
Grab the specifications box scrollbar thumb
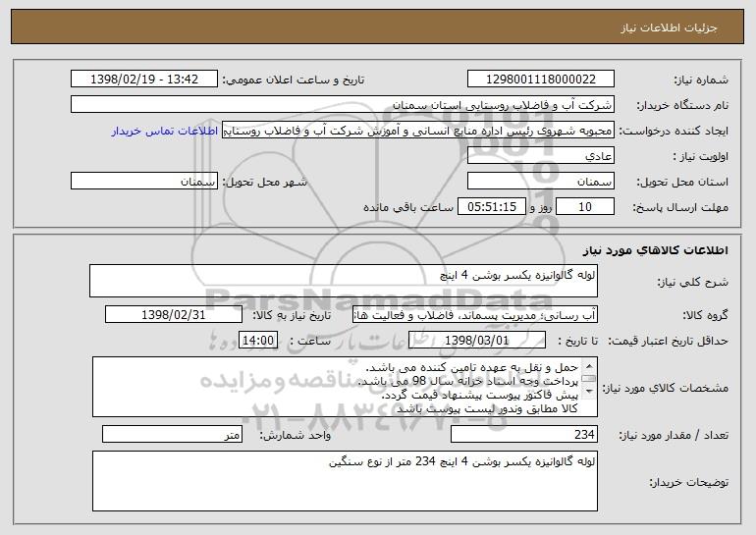(x=589, y=378)
